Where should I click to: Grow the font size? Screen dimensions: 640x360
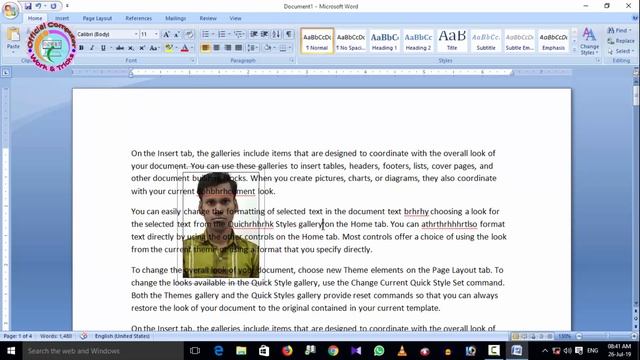click(x=166, y=34)
